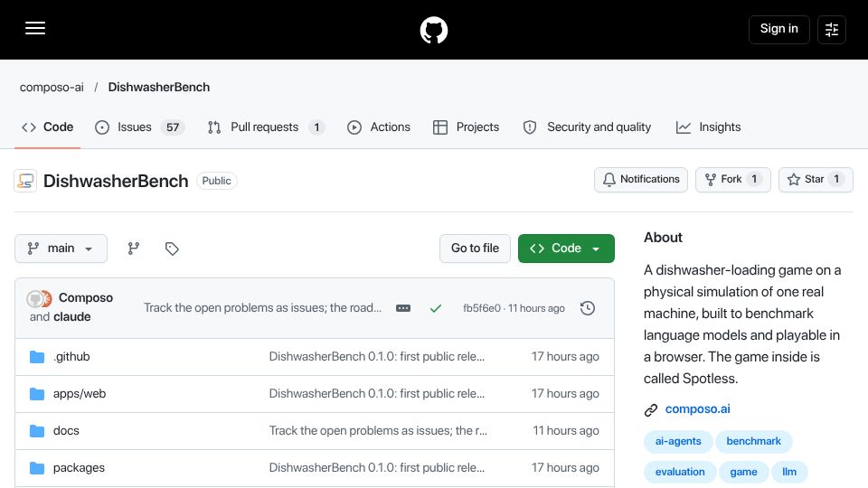Image resolution: width=868 pixels, height=488 pixels.
Task: Switch to the Projects tab
Action: coord(467,127)
